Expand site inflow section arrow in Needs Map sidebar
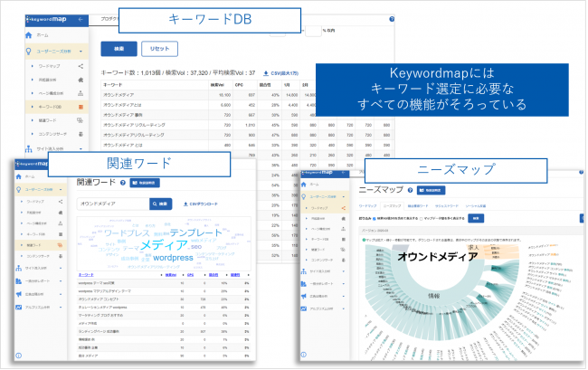This screenshot has width=588, height=370. (343, 271)
